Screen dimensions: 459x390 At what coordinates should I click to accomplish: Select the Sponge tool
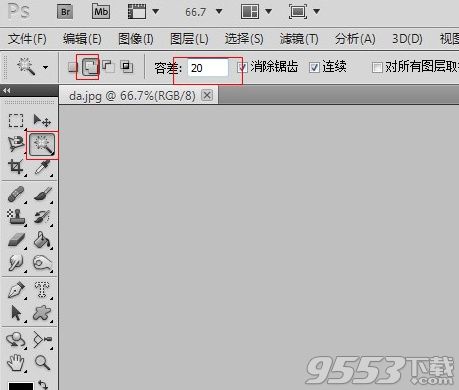(x=42, y=263)
